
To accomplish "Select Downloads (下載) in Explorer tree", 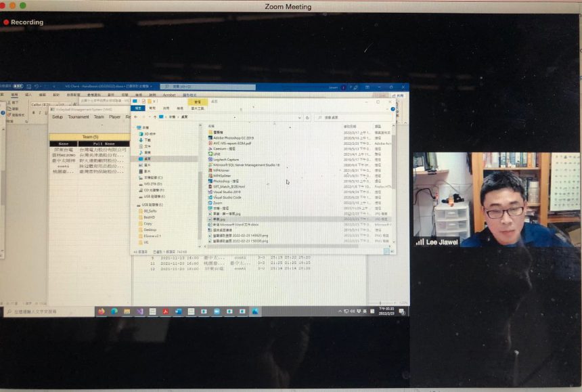I will coord(145,140).
